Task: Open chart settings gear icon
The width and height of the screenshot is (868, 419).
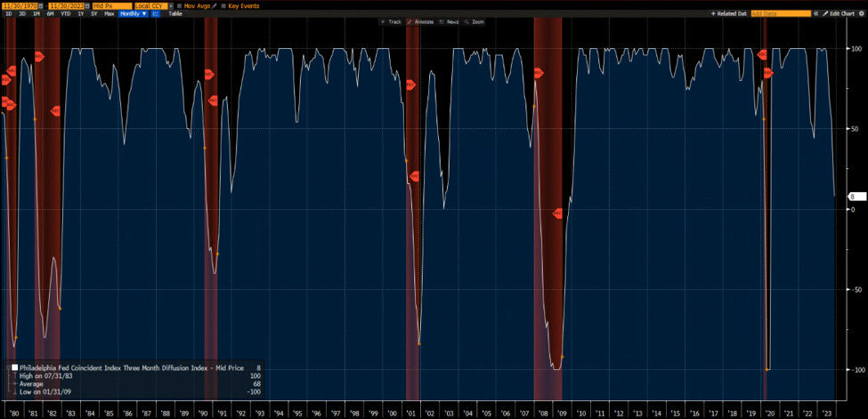Action: (x=862, y=13)
